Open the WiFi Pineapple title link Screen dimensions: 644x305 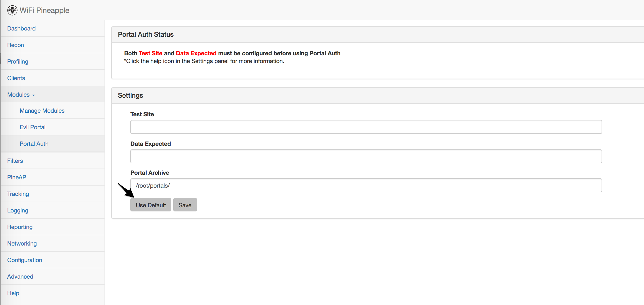44,10
